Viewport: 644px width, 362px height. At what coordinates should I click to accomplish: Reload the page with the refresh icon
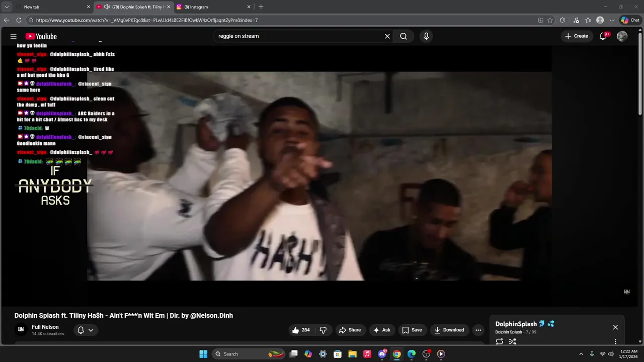19,20
